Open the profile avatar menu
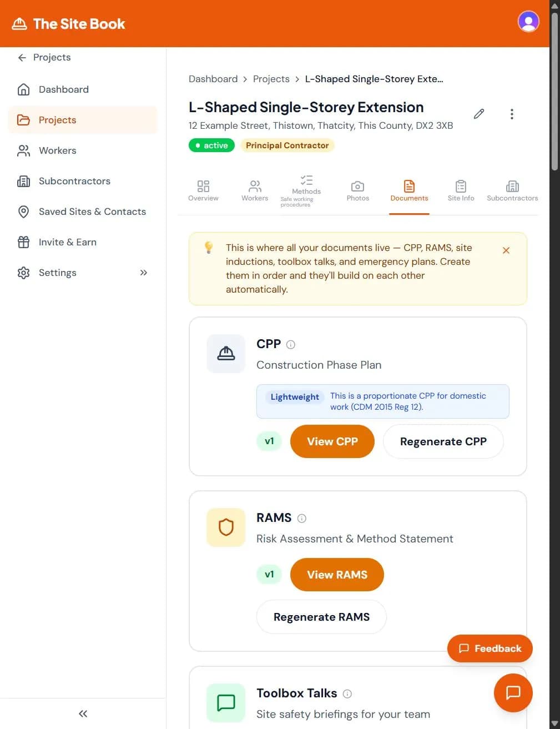Screen dimensions: 560x729 528,21
